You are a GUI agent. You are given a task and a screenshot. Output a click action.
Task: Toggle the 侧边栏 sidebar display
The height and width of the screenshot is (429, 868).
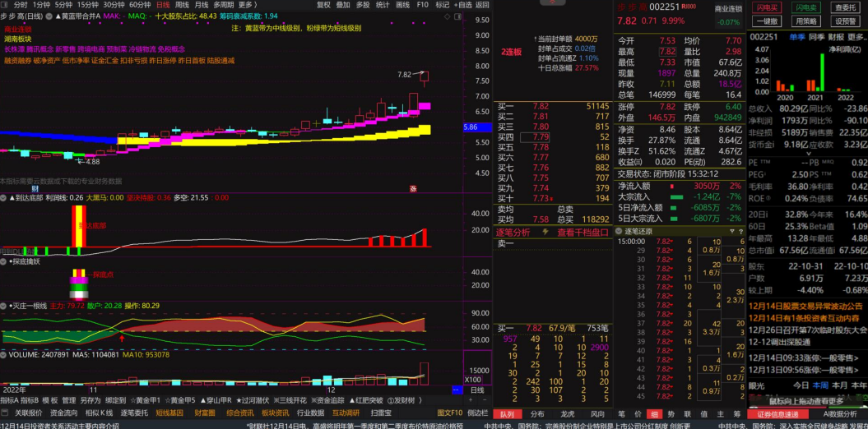point(478,413)
